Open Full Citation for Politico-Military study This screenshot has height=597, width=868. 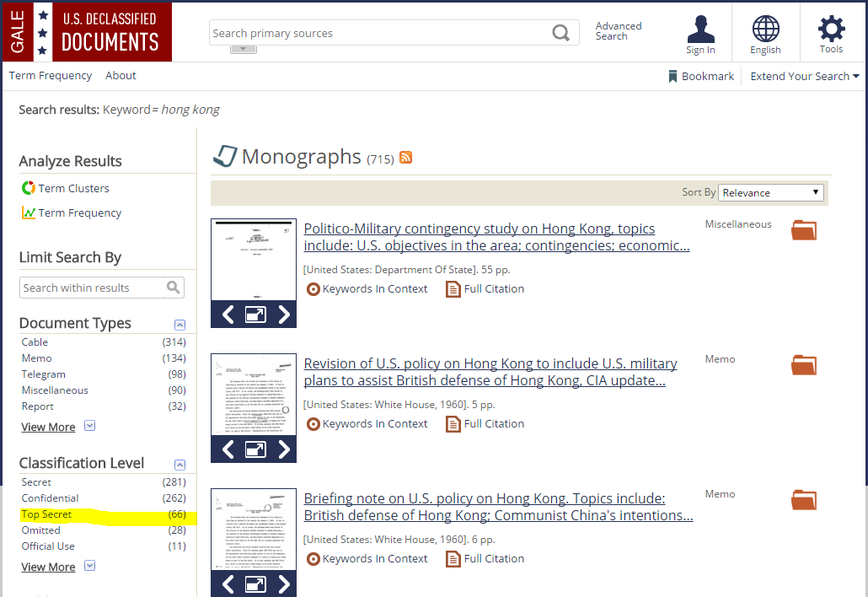tap(485, 289)
